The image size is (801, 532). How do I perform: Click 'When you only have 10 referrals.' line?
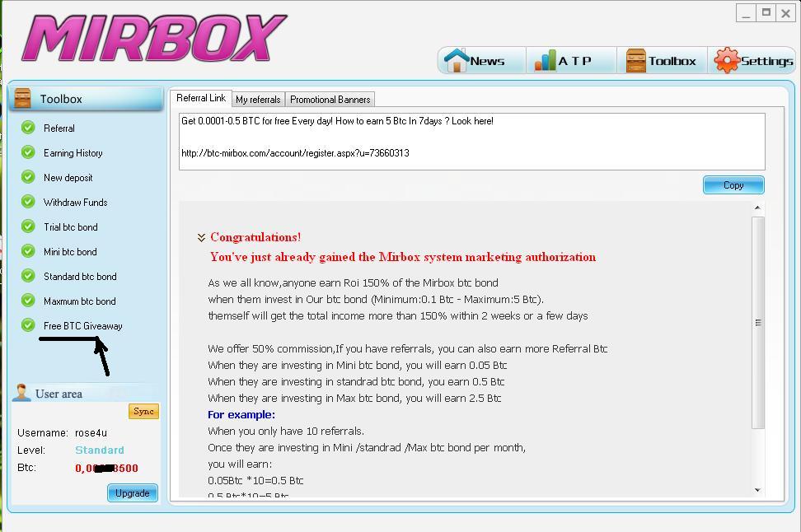click(286, 431)
